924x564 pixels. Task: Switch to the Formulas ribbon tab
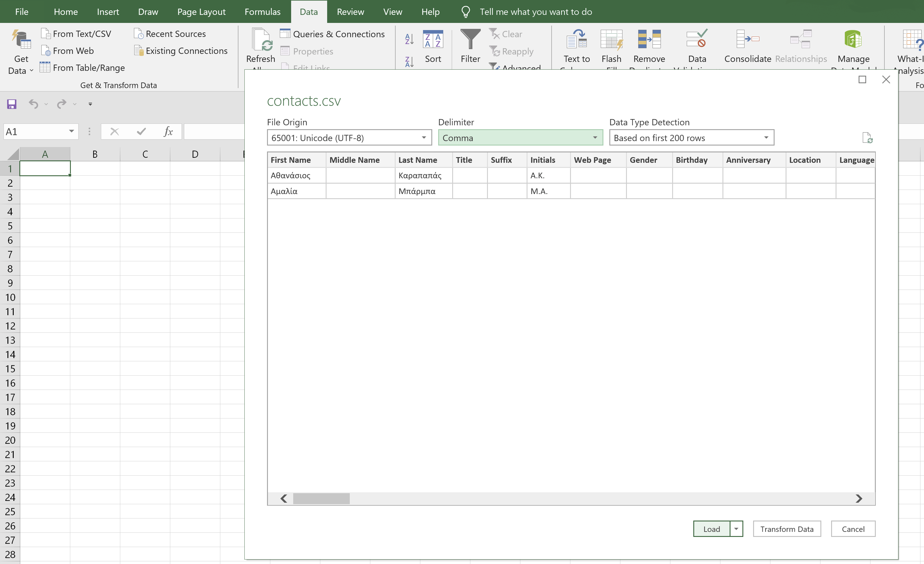click(x=263, y=12)
